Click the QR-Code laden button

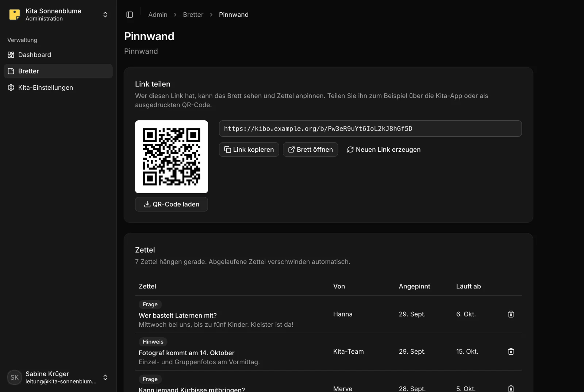(x=172, y=204)
